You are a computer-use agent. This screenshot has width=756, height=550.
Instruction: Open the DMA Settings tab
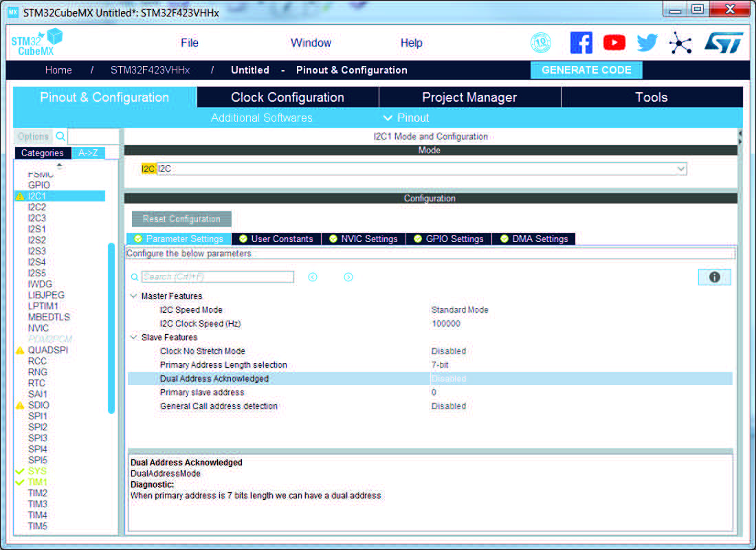click(x=534, y=239)
